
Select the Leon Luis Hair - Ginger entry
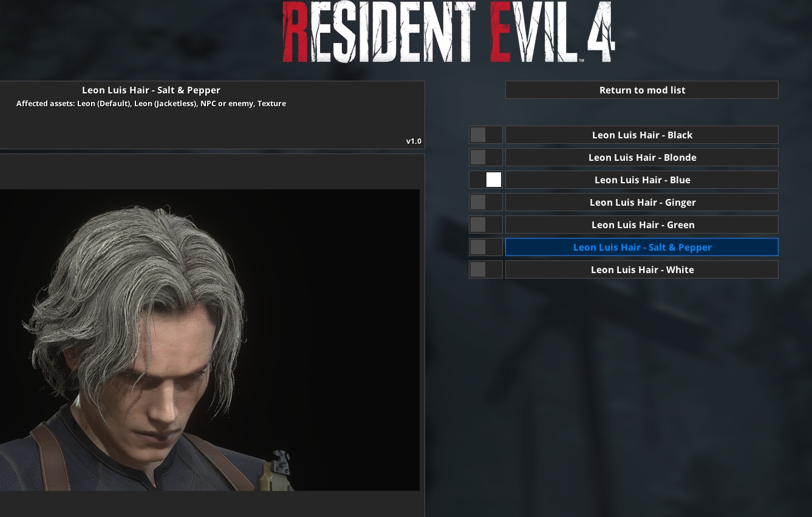[x=642, y=202]
